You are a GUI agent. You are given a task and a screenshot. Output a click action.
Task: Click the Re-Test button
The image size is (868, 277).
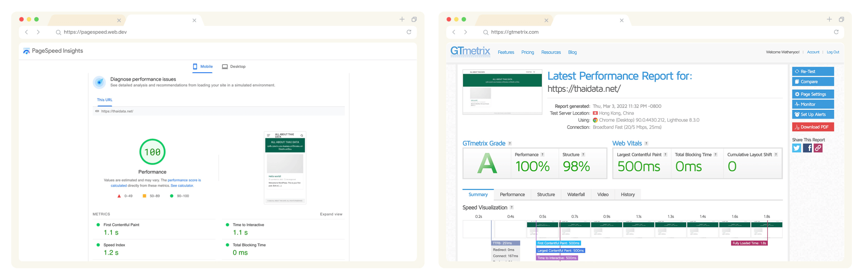click(813, 72)
